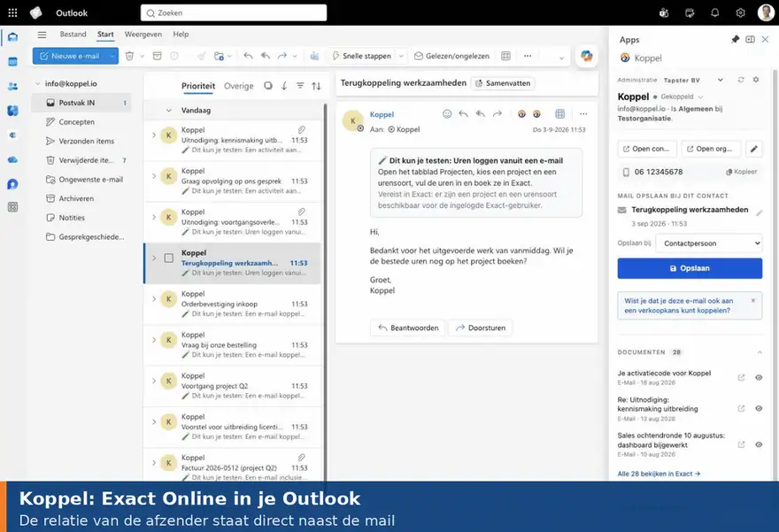
Task: Open 'Je activatiecode voor Koppel' externally
Action: click(741, 377)
